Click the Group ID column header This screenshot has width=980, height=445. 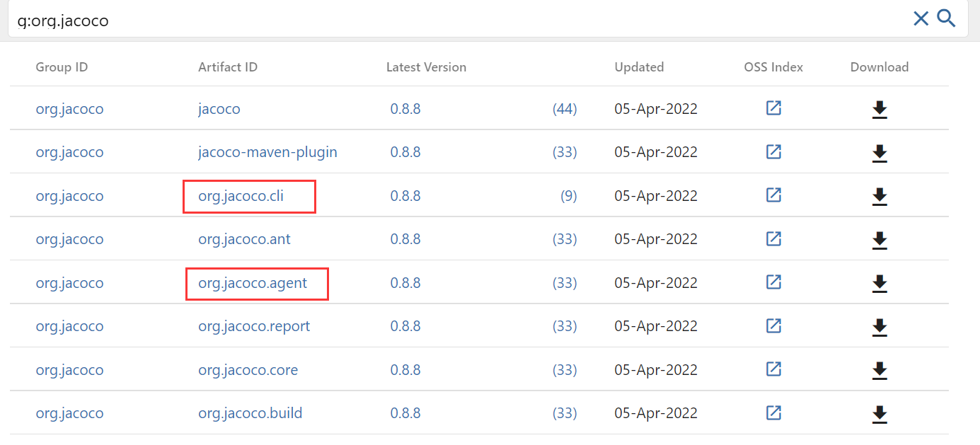click(62, 67)
